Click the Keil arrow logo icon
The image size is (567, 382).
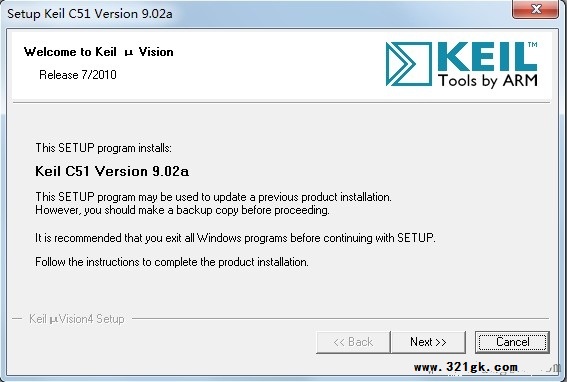click(x=409, y=64)
